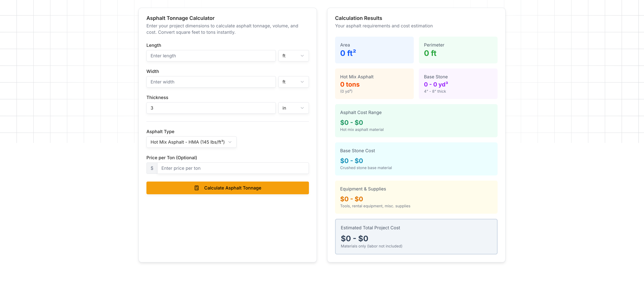Click the calculator icon on orange button
Image resolution: width=644 pixels, height=293 pixels.
click(196, 188)
